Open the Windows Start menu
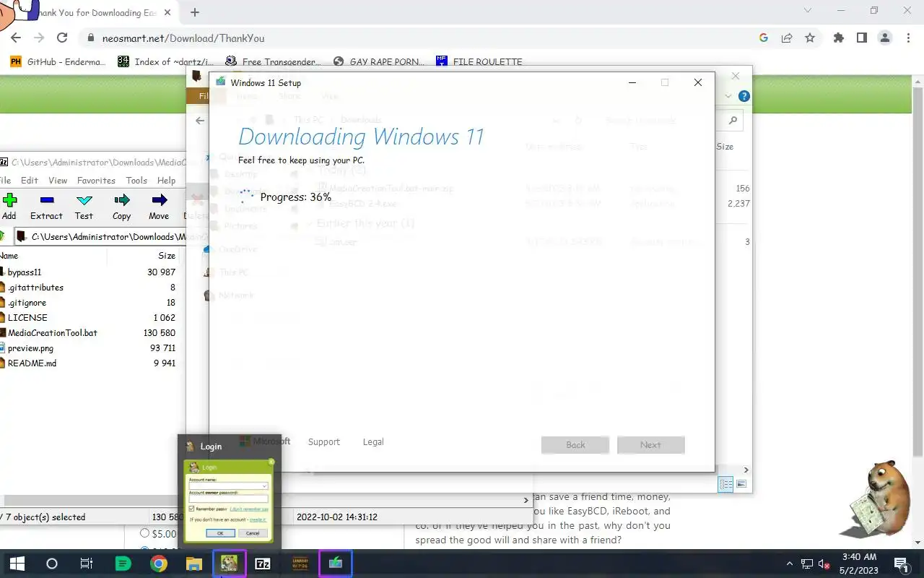The height and width of the screenshot is (578, 924). (x=17, y=564)
